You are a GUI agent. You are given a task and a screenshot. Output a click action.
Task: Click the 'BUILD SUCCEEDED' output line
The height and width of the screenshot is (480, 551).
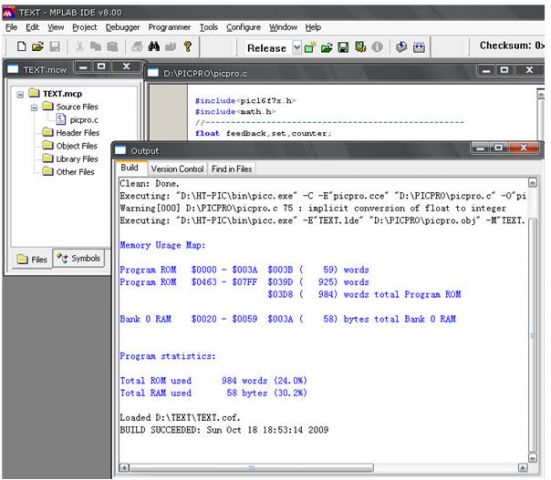pyautogui.click(x=224, y=430)
